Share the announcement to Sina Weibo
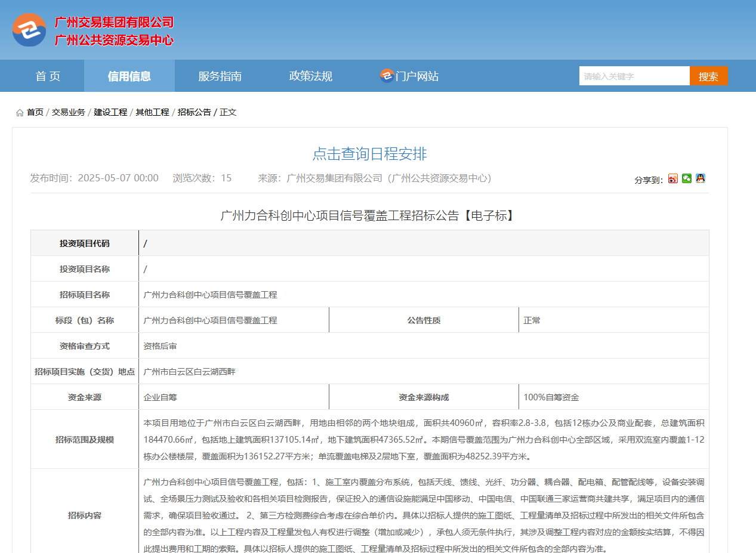 (672, 178)
